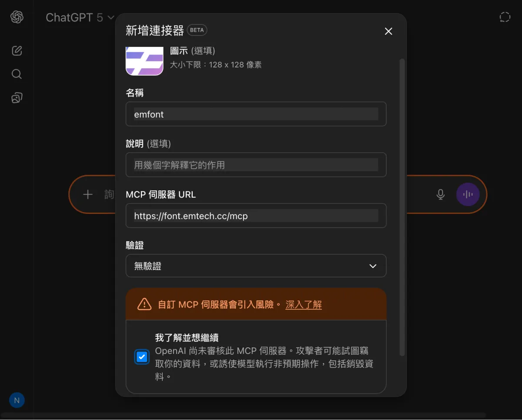Open the 深入了解 link in the warning

coord(303,305)
